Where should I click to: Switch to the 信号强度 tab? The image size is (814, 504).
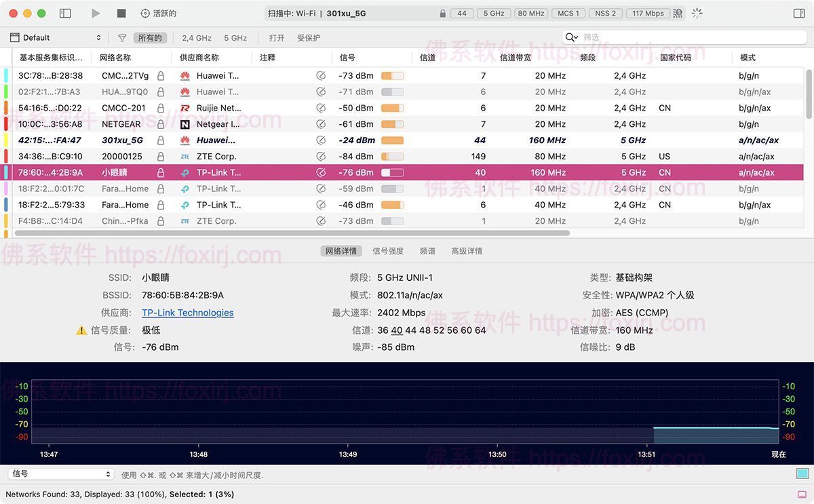pyautogui.click(x=388, y=251)
